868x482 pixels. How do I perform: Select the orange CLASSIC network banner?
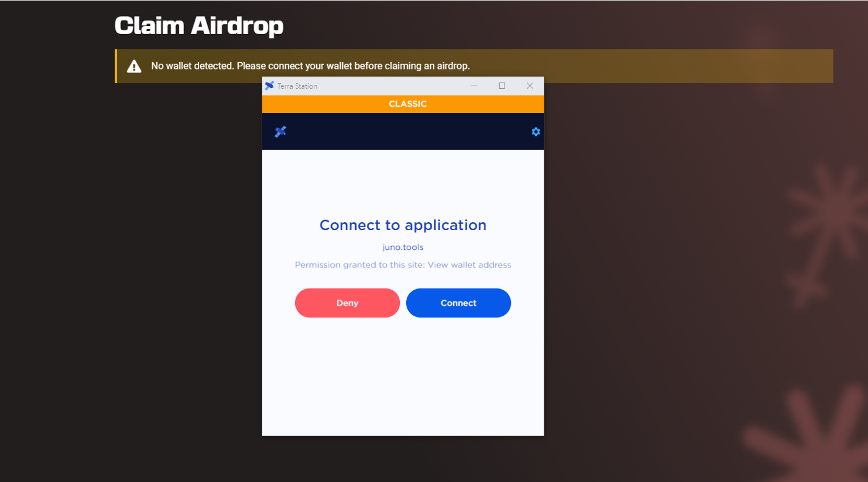[403, 104]
